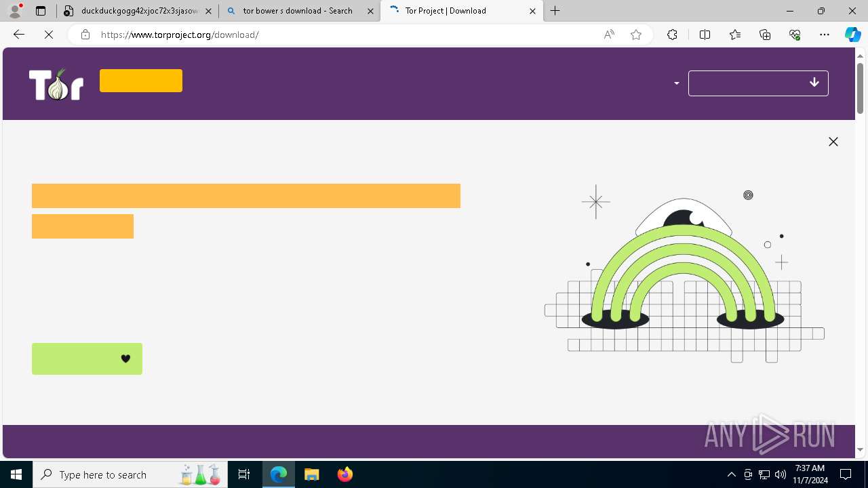This screenshot has height=488, width=868.
Task: Launch Copilot sidebar
Action: (x=852, y=35)
